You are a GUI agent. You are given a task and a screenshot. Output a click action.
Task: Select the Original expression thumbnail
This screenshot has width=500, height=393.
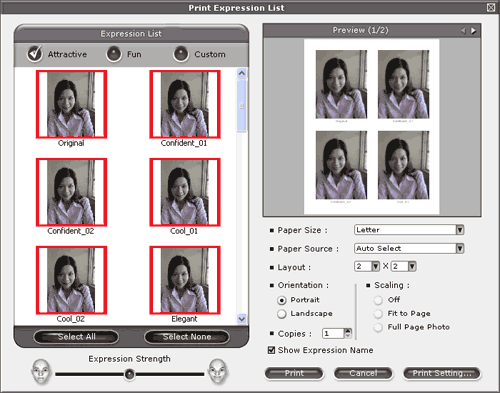[71, 104]
